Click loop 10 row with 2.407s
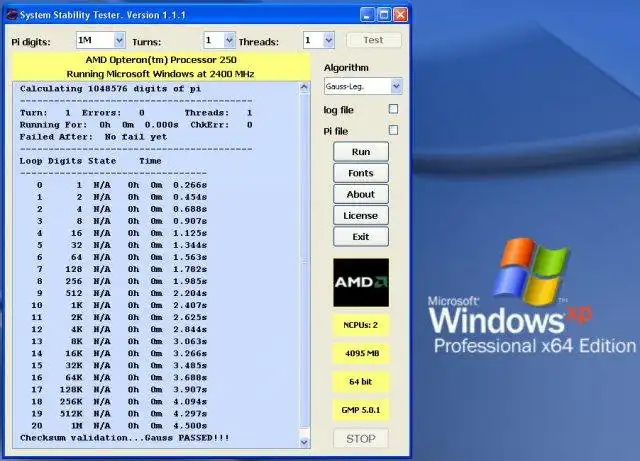Viewport: 640px width, 461px height. (119, 305)
